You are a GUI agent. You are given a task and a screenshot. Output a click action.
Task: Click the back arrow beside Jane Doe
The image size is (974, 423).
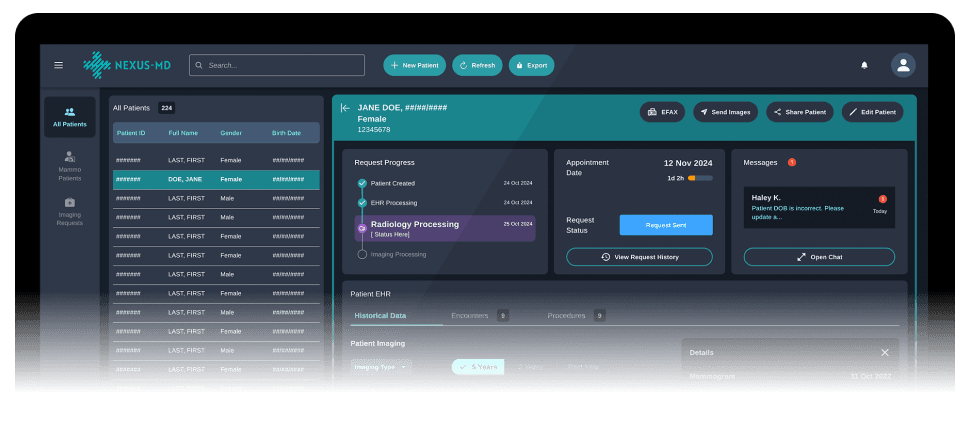point(345,108)
